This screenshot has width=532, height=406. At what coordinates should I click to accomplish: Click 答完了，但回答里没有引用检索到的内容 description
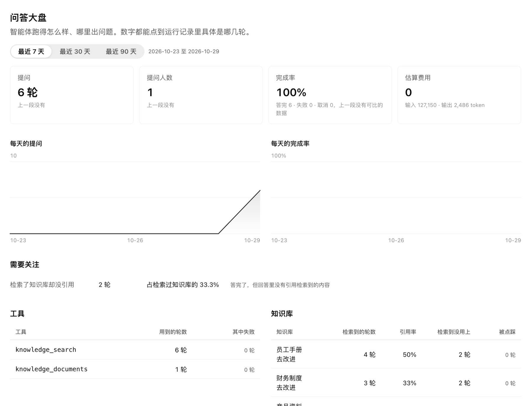280,285
